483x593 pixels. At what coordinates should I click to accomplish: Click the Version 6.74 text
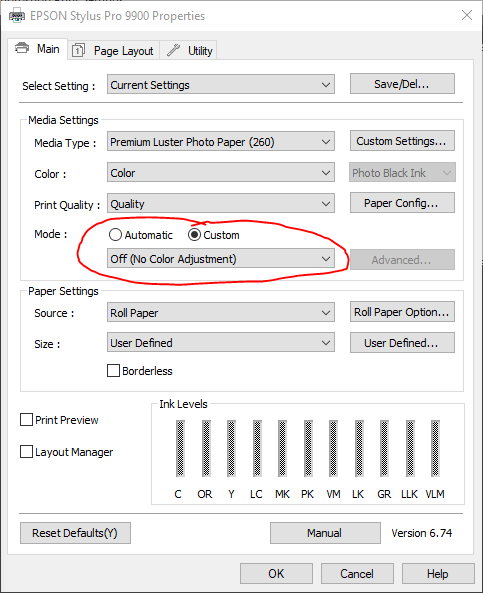pyautogui.click(x=422, y=533)
